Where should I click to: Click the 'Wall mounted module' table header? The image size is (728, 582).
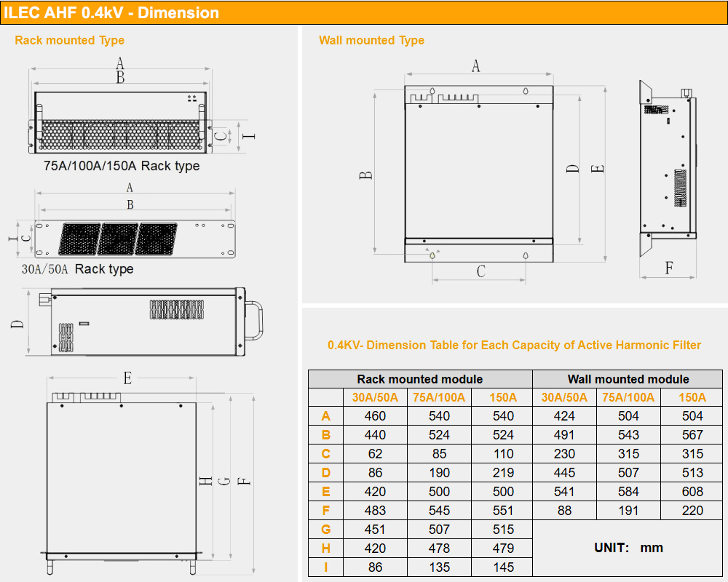coord(628,379)
